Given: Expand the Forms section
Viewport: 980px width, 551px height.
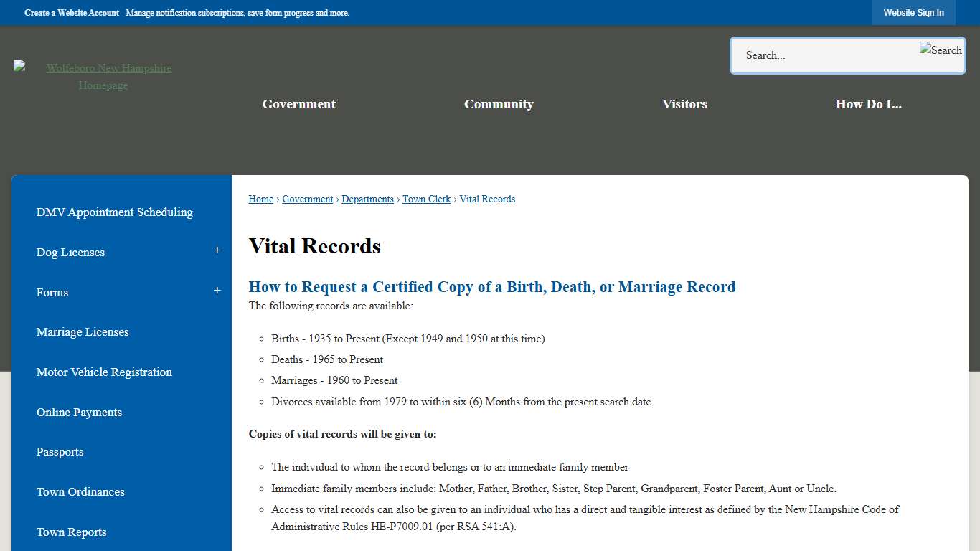Looking at the screenshot, I should tap(217, 291).
